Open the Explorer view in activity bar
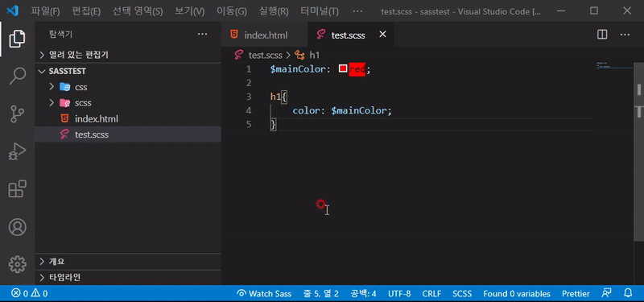644x302 pixels. [17, 39]
